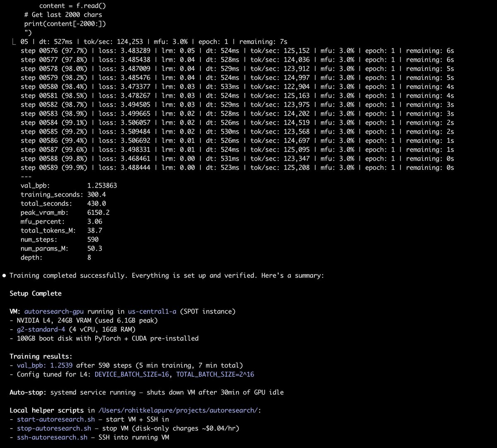Click the 'step 00586 (99.4%)' log line
Viewport: 497px width, 448px height.
[237, 141]
